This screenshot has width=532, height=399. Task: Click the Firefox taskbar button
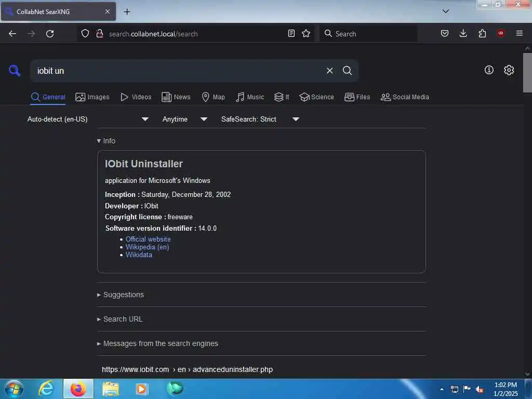click(78, 389)
